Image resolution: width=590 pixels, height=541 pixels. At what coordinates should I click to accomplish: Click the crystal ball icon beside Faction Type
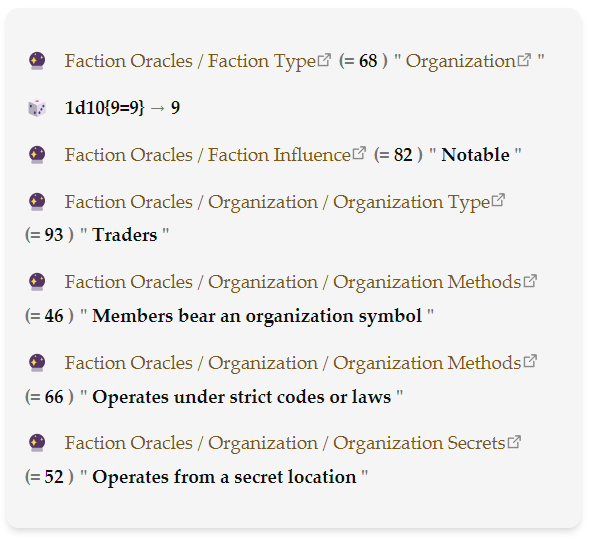pyautogui.click(x=37, y=61)
